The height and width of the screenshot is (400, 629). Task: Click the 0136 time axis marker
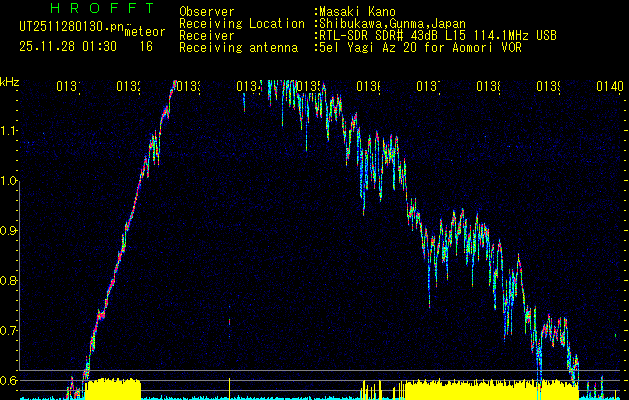coord(368,87)
